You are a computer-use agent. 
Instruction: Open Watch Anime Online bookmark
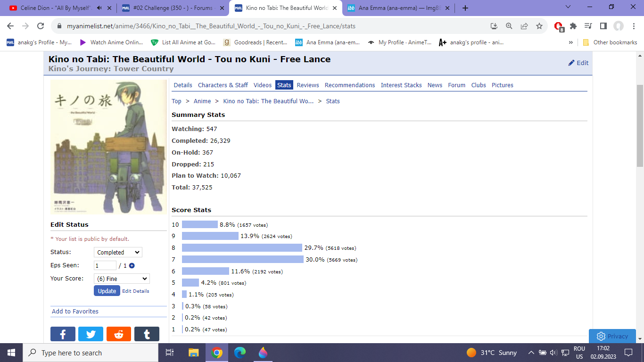point(111,42)
